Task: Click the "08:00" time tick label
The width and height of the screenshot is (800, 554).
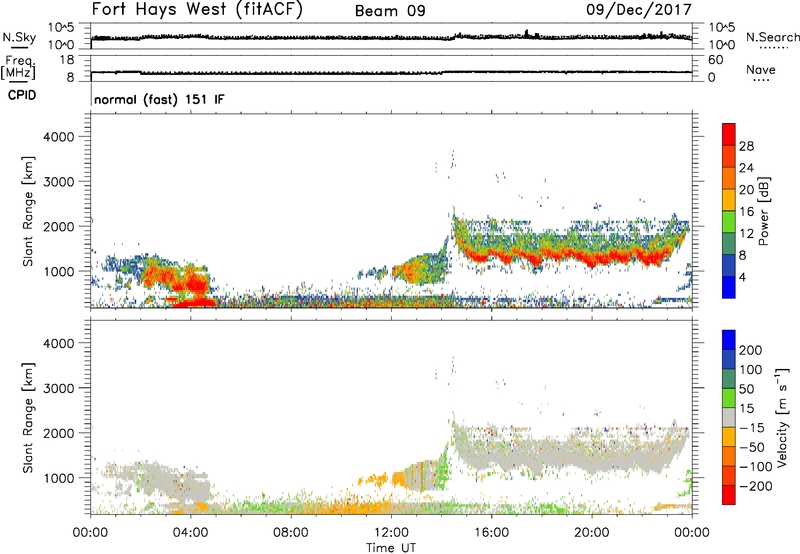Action: (291, 533)
